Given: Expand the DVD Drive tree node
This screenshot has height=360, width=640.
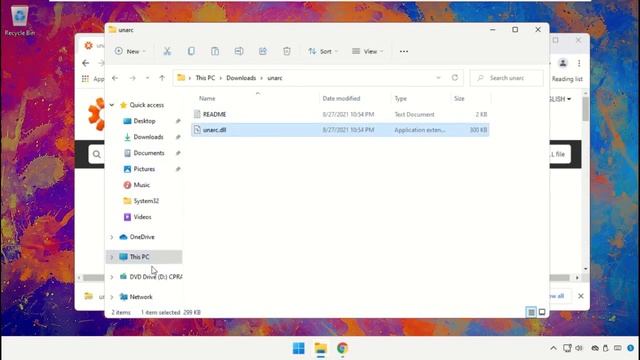Looking at the screenshot, I should [111, 277].
